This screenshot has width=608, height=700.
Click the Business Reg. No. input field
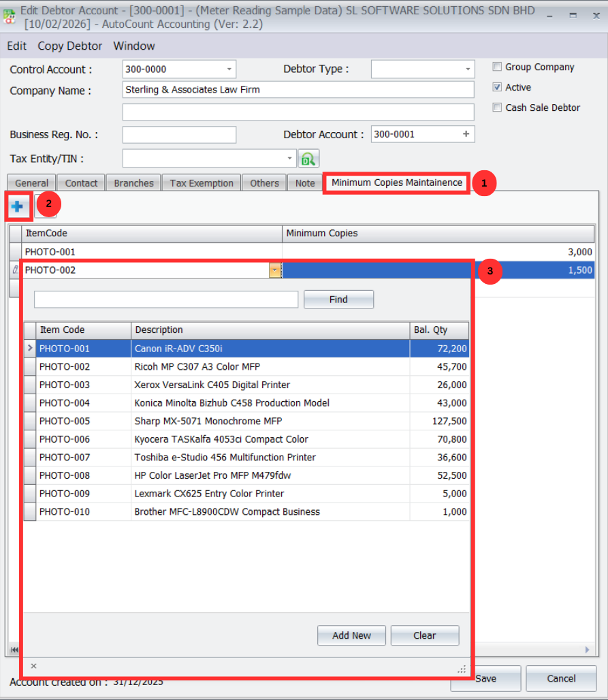point(179,135)
